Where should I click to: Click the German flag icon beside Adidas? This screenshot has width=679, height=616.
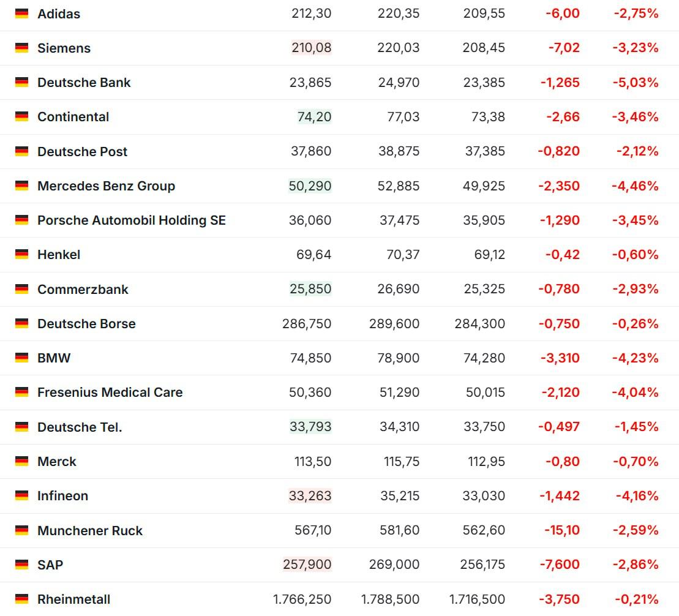22,13
